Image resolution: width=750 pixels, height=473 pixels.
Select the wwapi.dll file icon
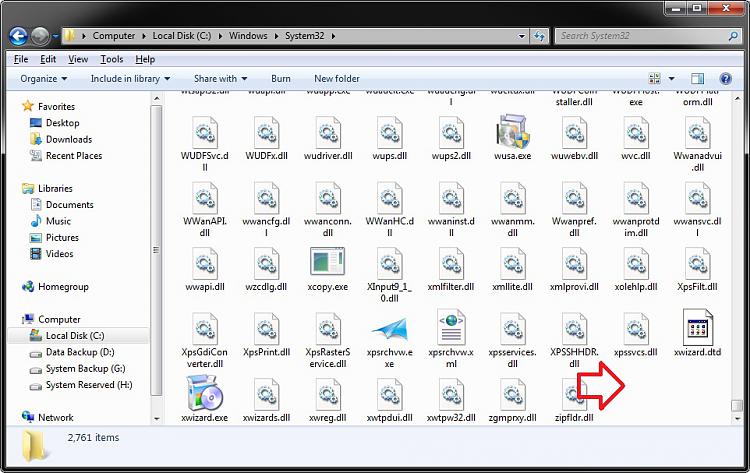(x=205, y=263)
